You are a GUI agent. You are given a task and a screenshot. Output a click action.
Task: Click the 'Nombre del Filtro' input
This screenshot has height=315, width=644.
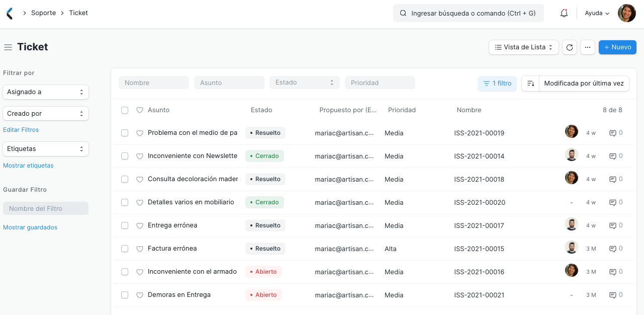tap(46, 208)
